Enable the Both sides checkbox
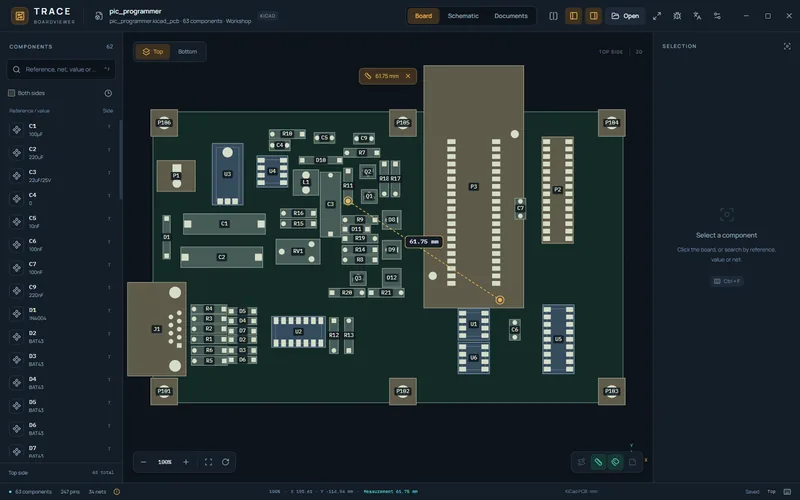 [11, 93]
